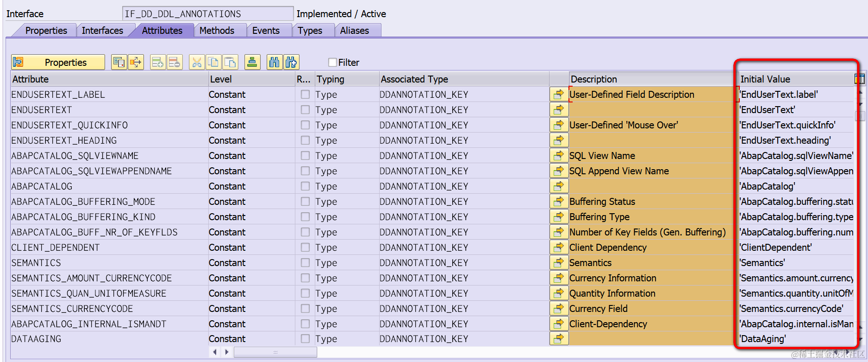Click the scissors cut icon

(197, 62)
